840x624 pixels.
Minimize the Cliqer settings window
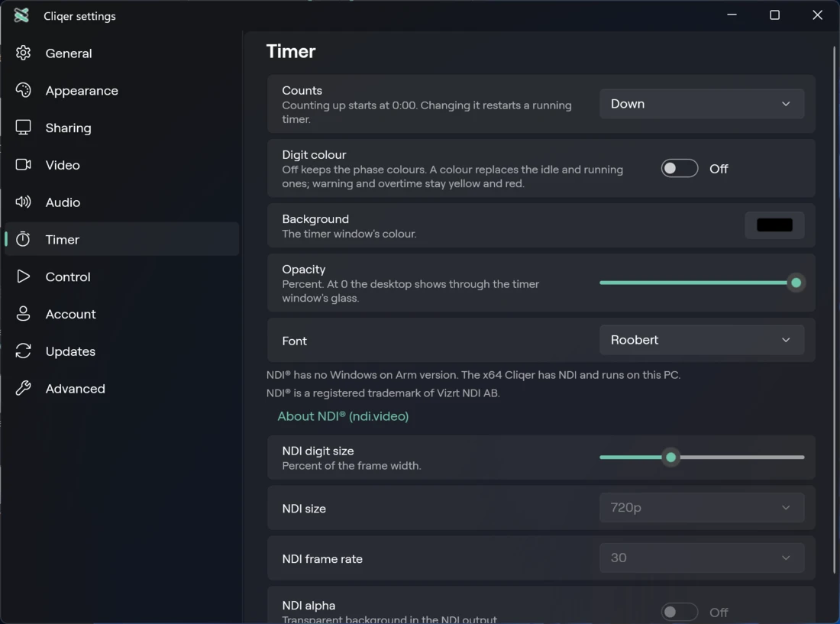tap(732, 15)
